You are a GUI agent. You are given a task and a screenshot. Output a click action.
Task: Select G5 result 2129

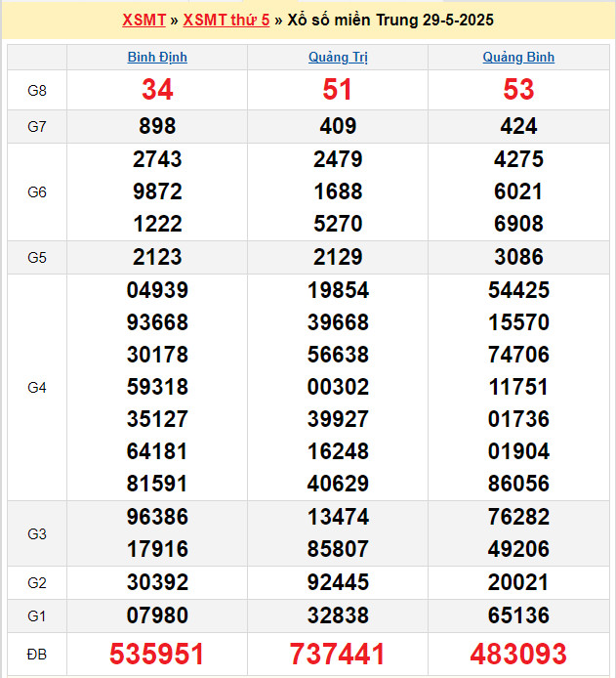pyautogui.click(x=338, y=257)
